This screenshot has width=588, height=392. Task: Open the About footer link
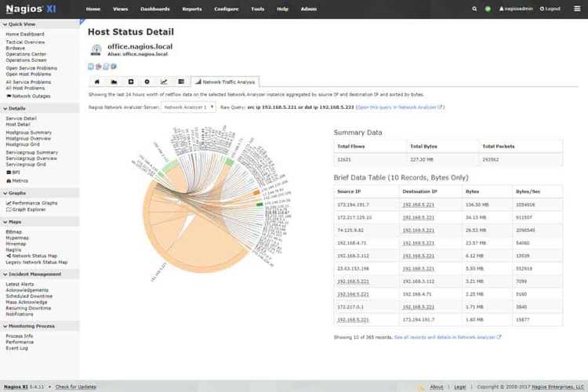tap(436, 387)
